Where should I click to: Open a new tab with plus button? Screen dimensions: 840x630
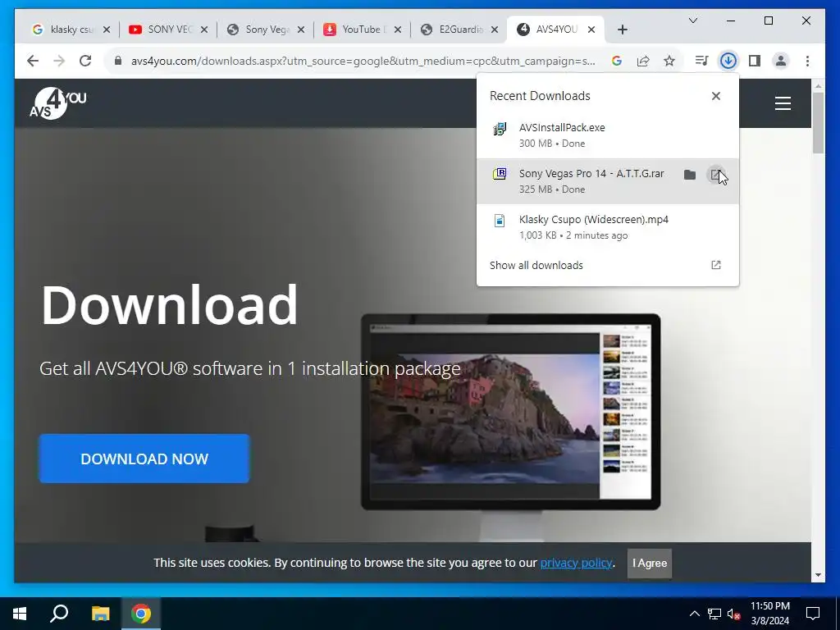(622, 30)
